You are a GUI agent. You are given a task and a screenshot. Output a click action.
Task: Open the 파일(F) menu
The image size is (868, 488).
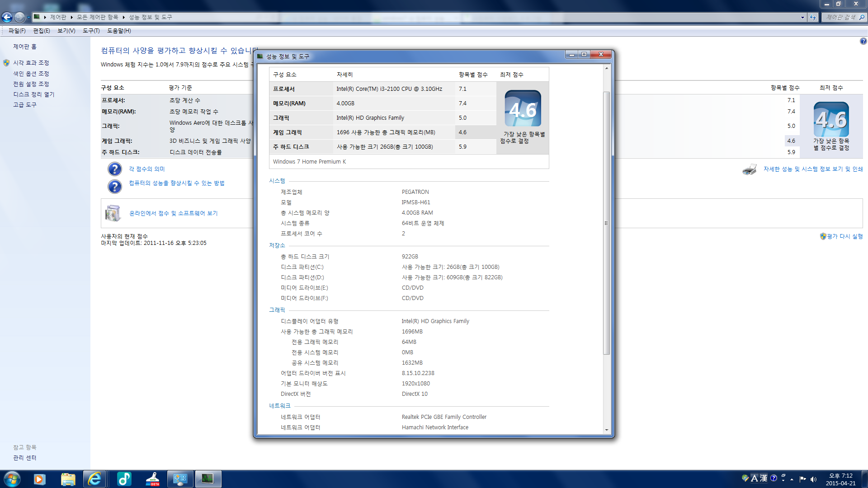(17, 31)
